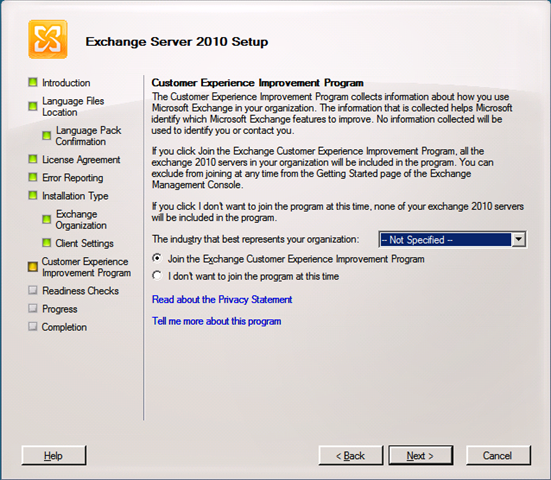This screenshot has height=480, width=551.
Task: Click the gray square beside Completion step
Action: [x=33, y=326]
